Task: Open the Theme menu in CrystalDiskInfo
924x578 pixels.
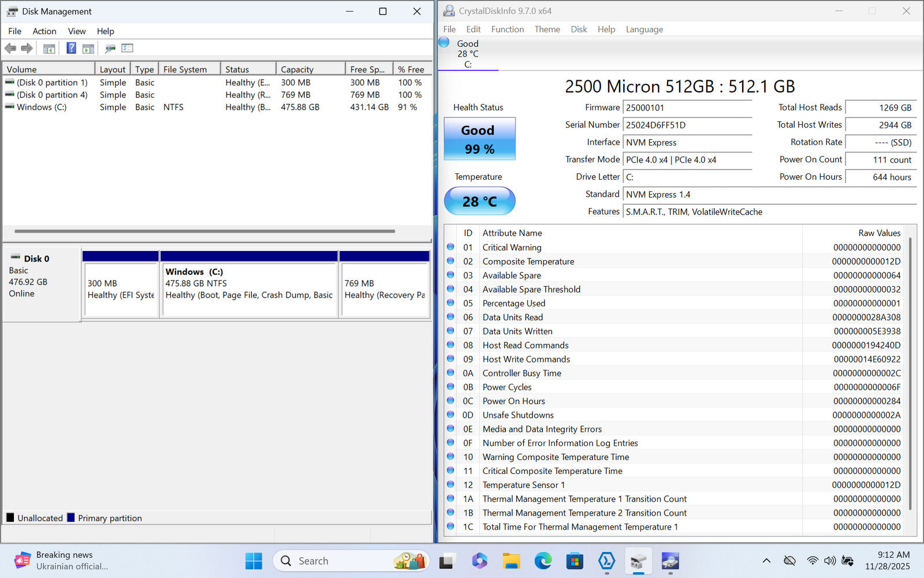Action: point(547,29)
